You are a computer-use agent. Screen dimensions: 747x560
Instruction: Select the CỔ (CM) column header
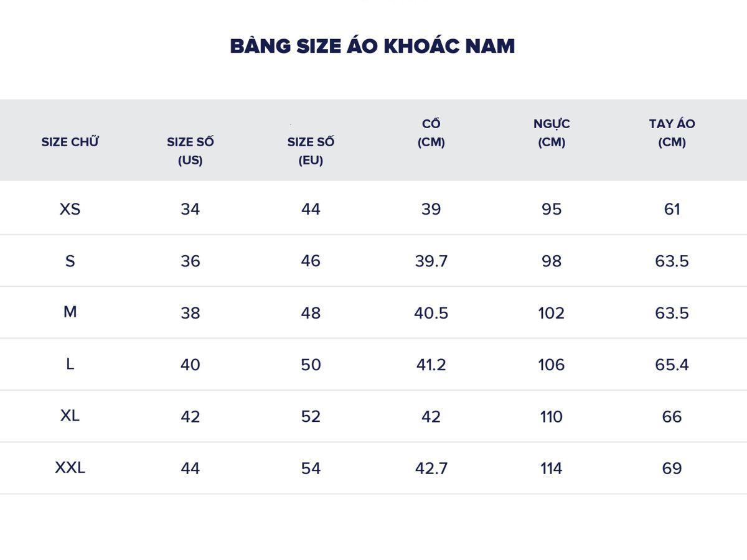pyautogui.click(x=431, y=133)
